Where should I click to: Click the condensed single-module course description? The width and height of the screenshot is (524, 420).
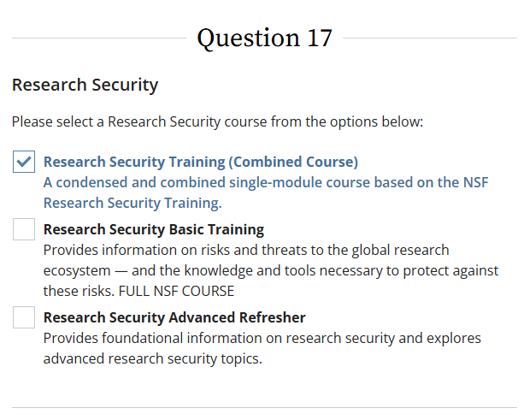(x=265, y=182)
